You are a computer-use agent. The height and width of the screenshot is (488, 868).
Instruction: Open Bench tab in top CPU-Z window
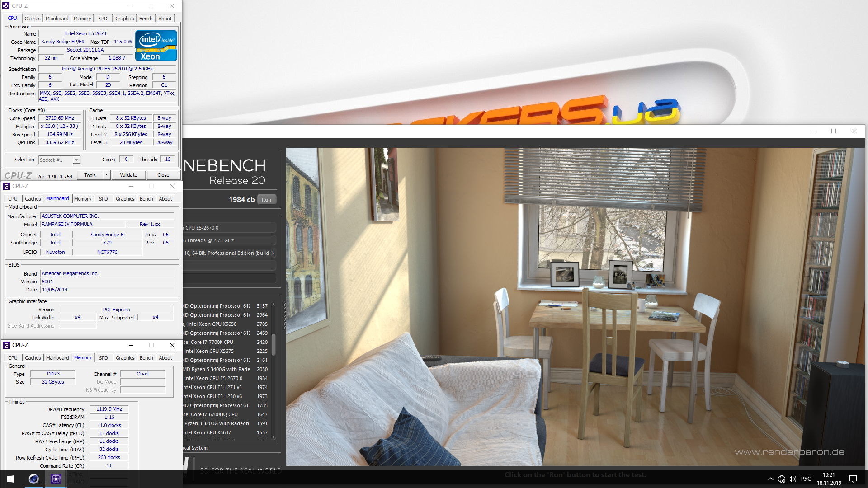pyautogui.click(x=146, y=19)
